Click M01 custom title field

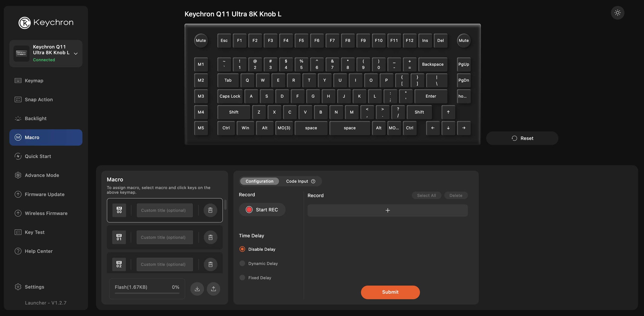(x=164, y=237)
